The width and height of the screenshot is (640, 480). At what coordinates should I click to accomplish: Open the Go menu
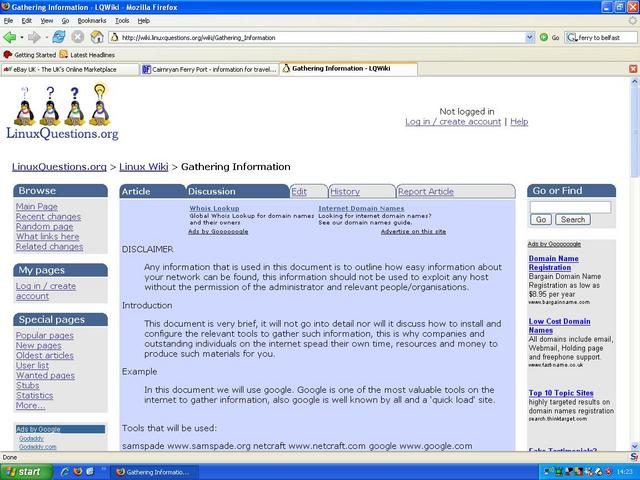65,20
